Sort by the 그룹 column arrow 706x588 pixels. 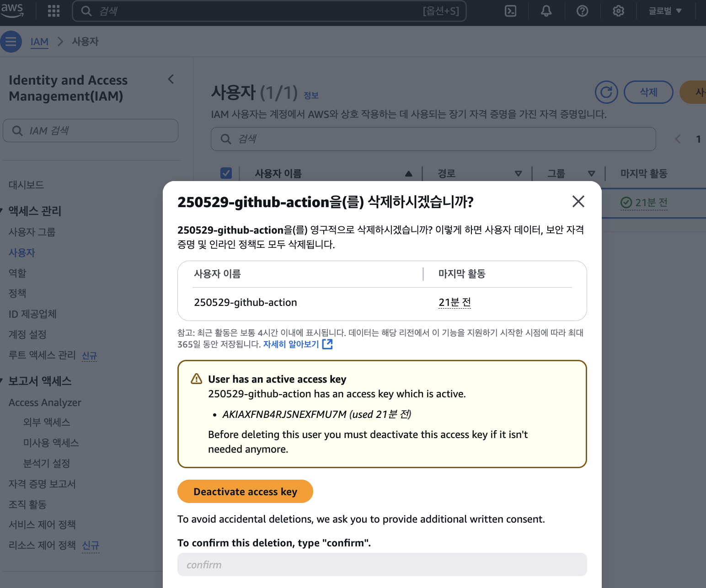(591, 174)
